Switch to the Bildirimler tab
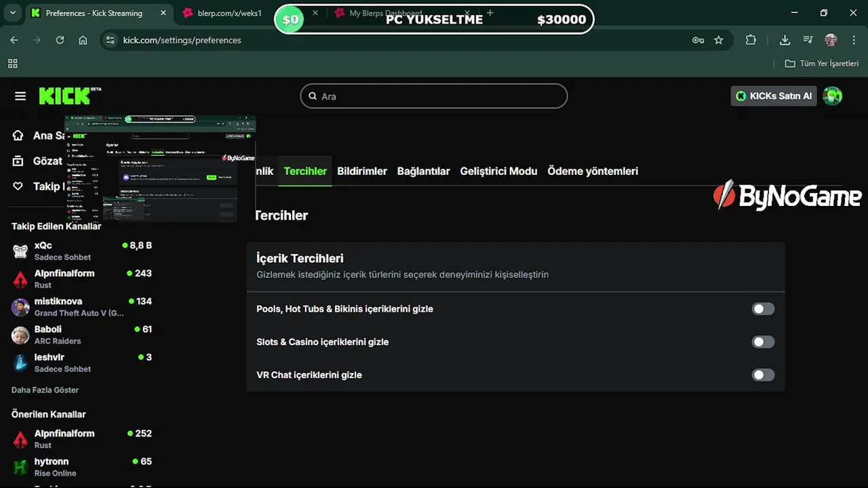The height and width of the screenshot is (488, 868). (x=362, y=171)
